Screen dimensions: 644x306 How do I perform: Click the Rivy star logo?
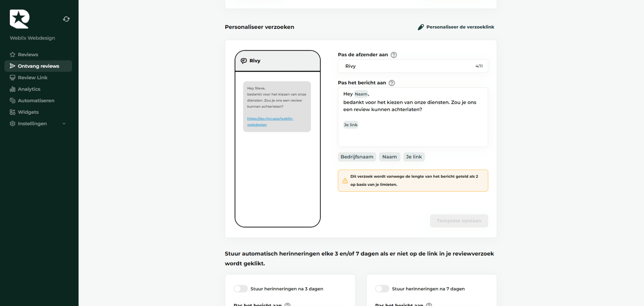pos(19,19)
